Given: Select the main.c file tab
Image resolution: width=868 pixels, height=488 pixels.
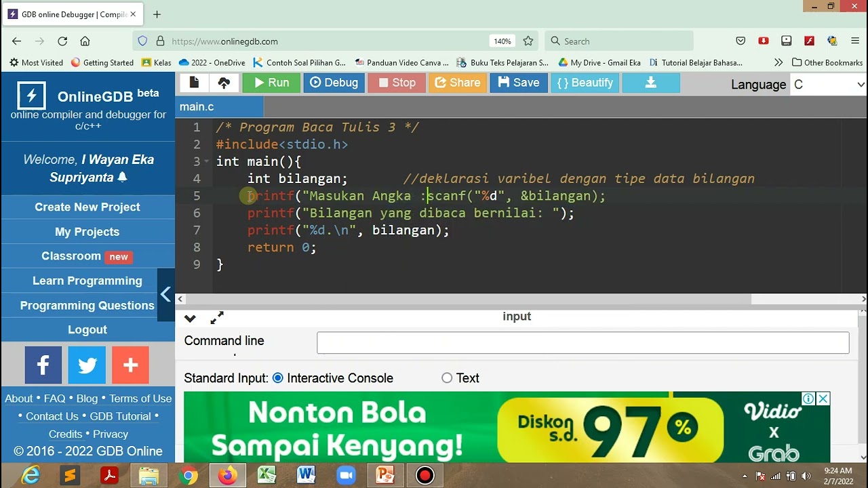Looking at the screenshot, I should (219, 107).
